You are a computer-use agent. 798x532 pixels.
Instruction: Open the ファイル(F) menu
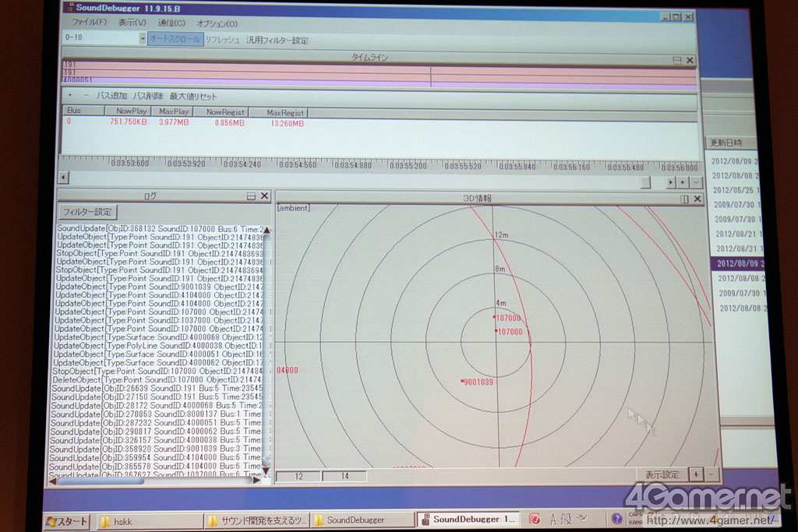[89, 23]
